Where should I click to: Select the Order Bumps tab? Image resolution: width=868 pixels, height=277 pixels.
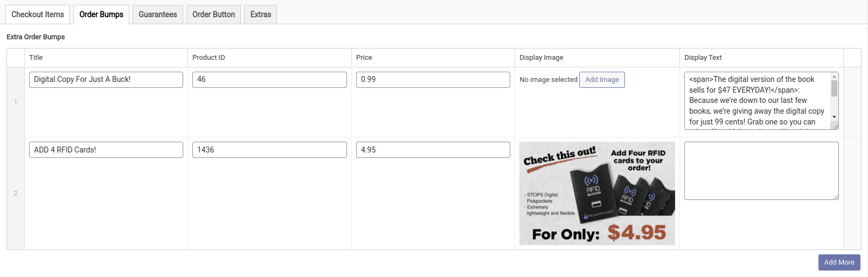(101, 15)
